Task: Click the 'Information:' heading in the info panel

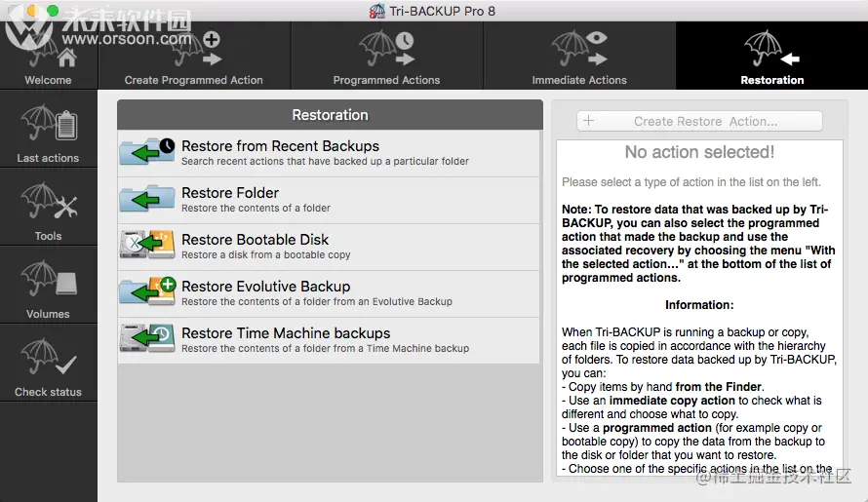Action: click(x=699, y=305)
